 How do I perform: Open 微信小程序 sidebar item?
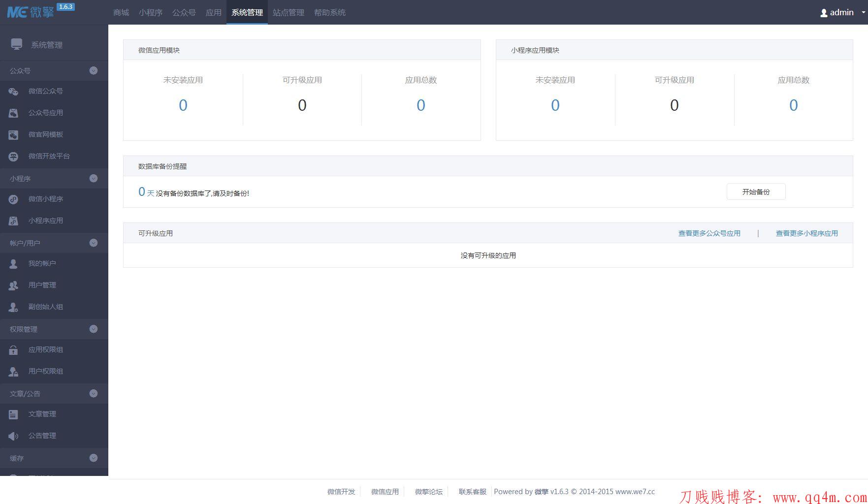pyautogui.click(x=54, y=199)
